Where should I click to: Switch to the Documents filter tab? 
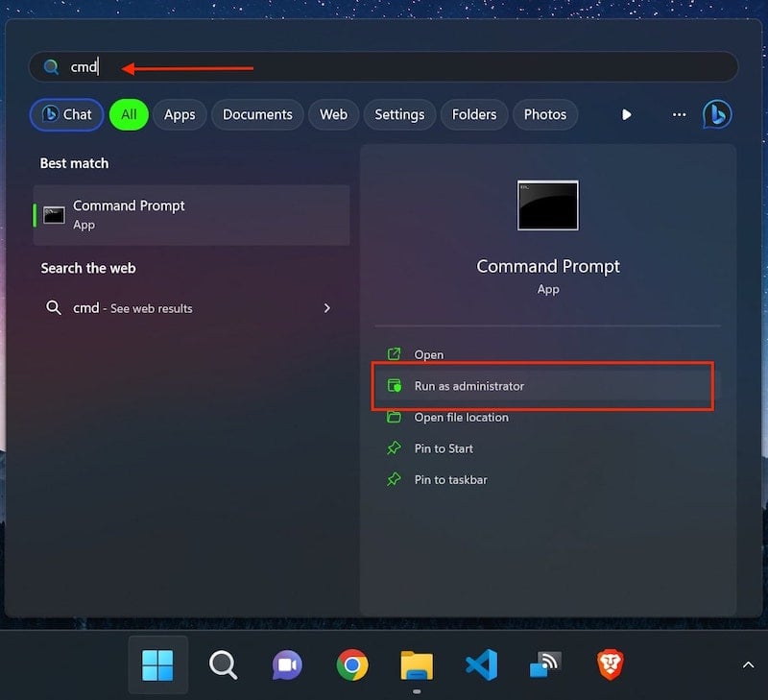coord(257,114)
